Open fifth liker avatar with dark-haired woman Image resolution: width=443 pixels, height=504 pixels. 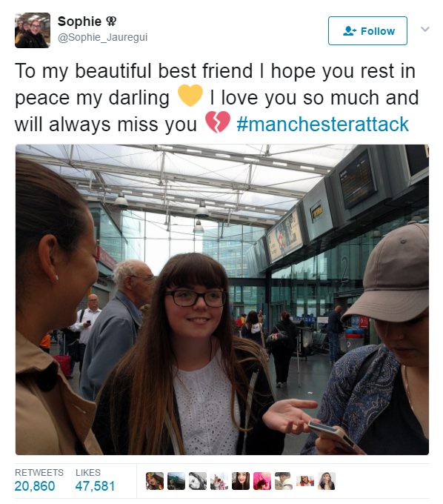241,481
